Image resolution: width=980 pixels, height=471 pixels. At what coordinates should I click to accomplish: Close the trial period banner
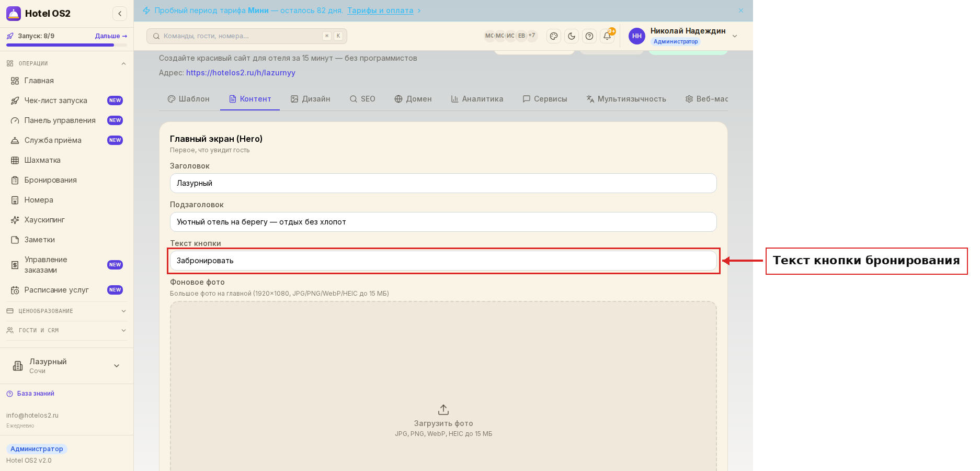(x=741, y=10)
